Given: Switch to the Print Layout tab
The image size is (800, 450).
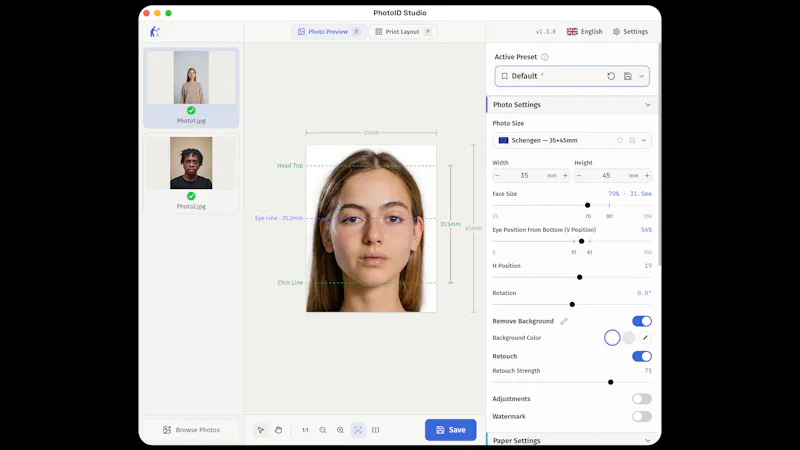Looking at the screenshot, I should coord(403,32).
